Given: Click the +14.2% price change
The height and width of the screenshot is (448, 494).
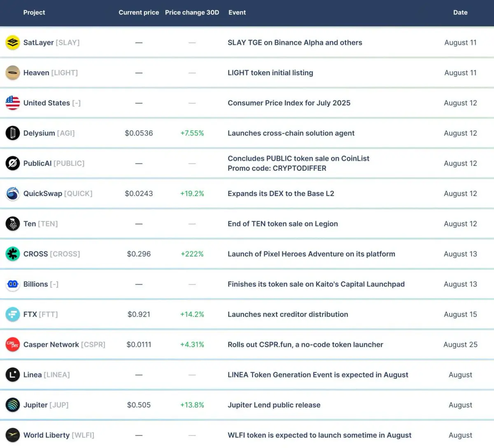Looking at the screenshot, I should tap(192, 314).
